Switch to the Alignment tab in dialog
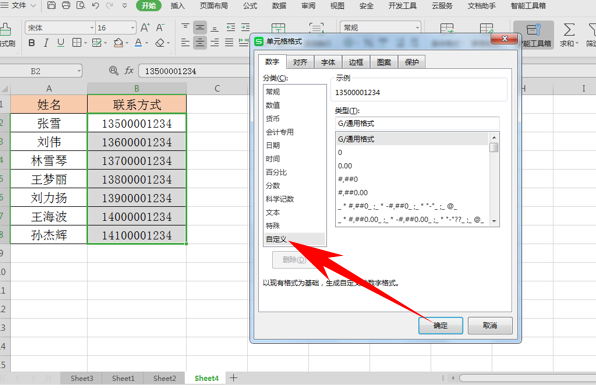Screen dimensions: 596x388 click(300, 62)
